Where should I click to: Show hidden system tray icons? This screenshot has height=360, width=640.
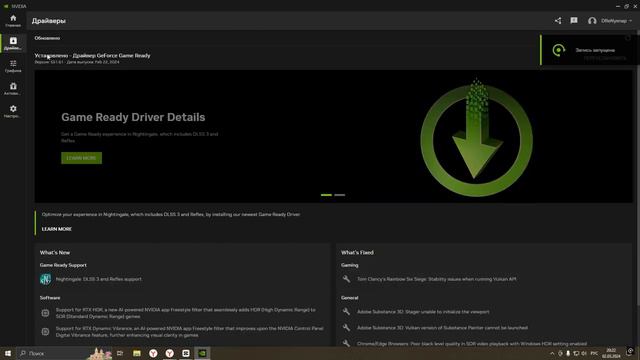(552, 353)
